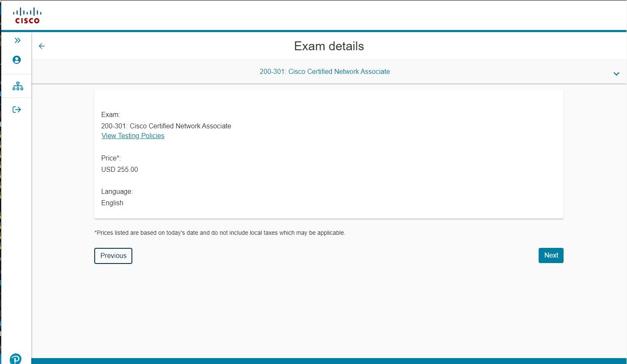Screen dimensions: 627x364
Task: Click the sign out icon in the sidebar
Action: point(17,110)
